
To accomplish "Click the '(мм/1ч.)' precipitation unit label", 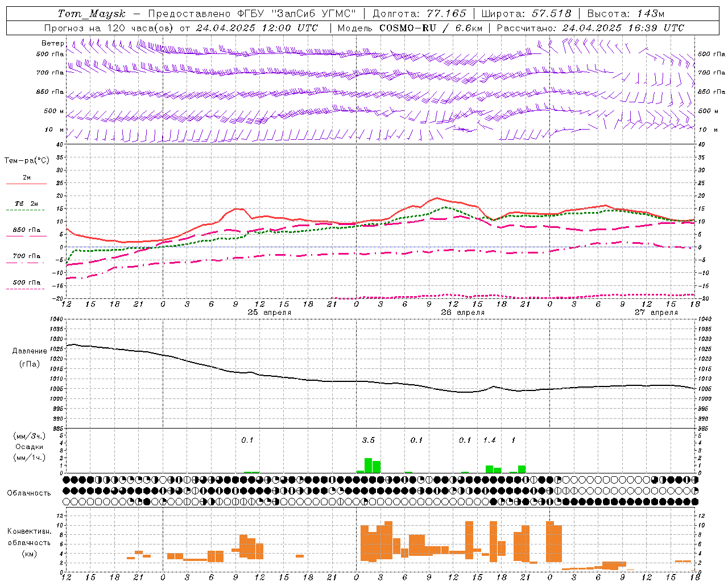I will [x=29, y=458].
